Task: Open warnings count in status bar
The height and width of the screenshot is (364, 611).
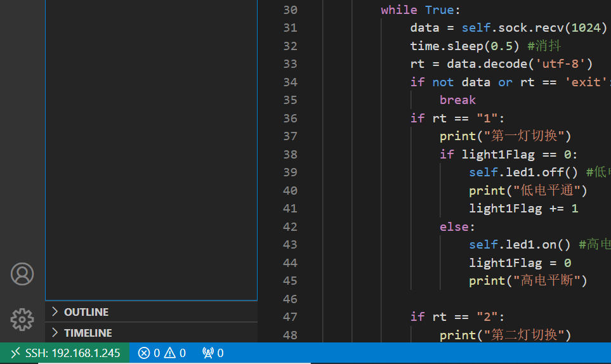Action: point(175,353)
